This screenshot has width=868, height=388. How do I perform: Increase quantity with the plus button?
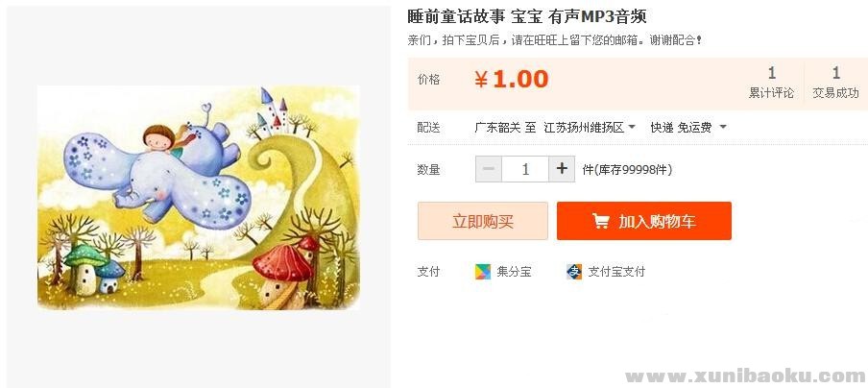[562, 169]
